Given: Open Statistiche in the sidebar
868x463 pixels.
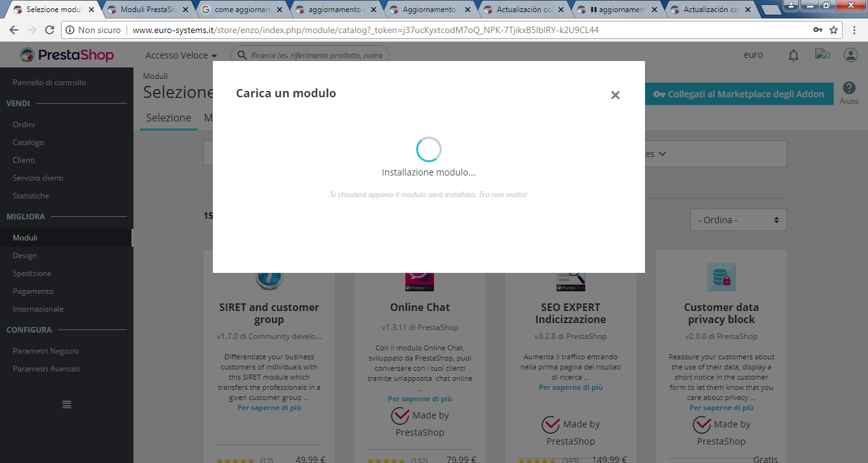Looking at the screenshot, I should click(x=31, y=196).
